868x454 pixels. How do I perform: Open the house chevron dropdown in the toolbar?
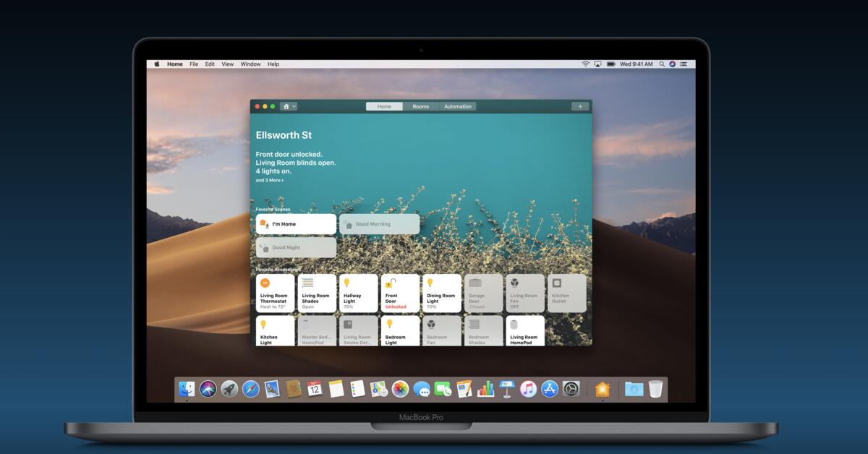(x=294, y=106)
